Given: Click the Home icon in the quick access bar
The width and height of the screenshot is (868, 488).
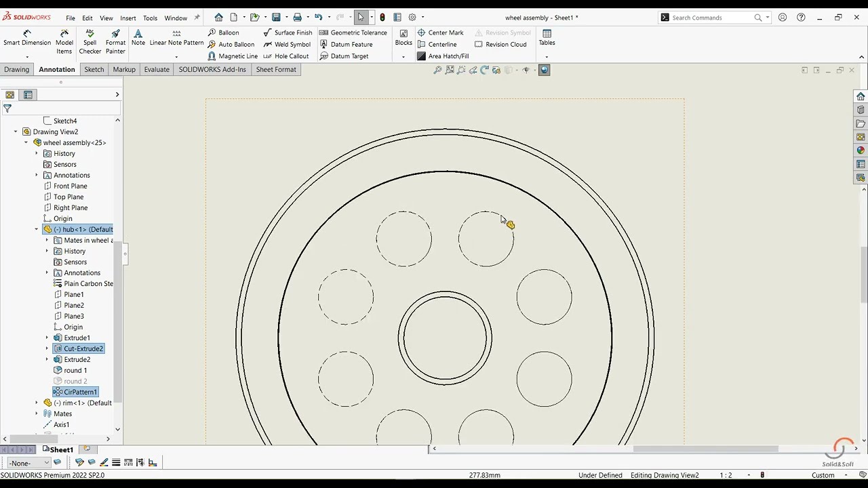Looking at the screenshot, I should point(218,18).
